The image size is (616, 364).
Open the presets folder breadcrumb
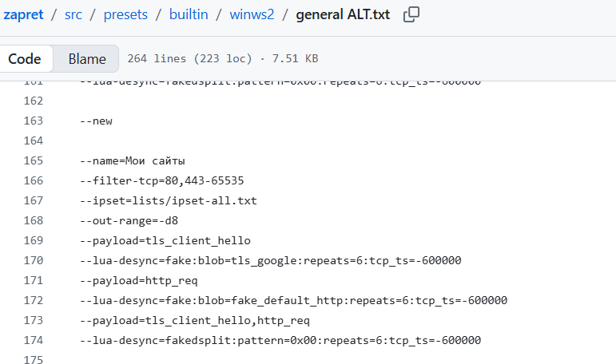click(x=125, y=14)
